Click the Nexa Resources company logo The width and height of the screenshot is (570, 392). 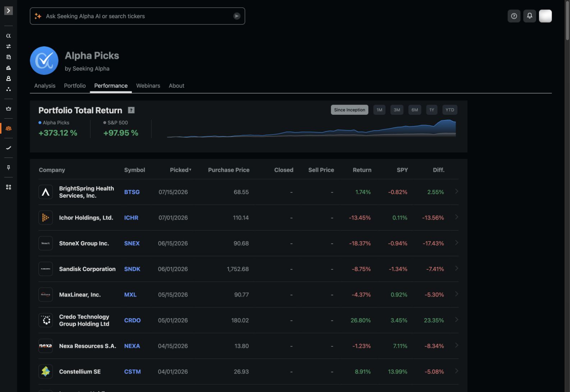pos(46,346)
